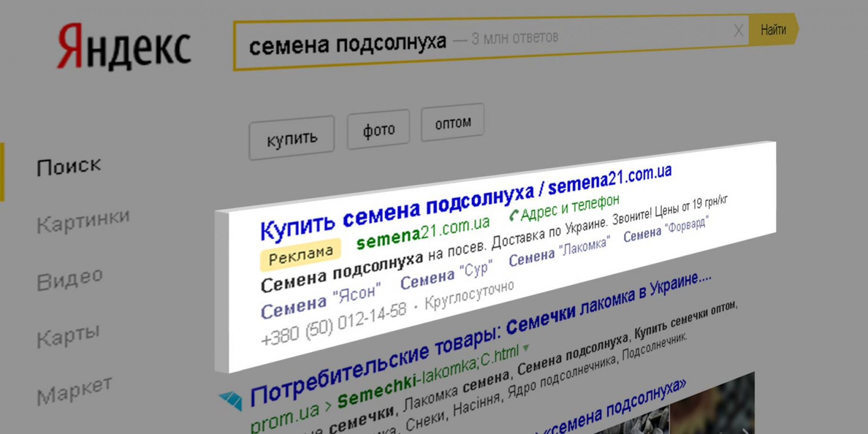Open sitelink Семена "Ясон"
Viewport: 868px width, 434px height.
coord(321,301)
